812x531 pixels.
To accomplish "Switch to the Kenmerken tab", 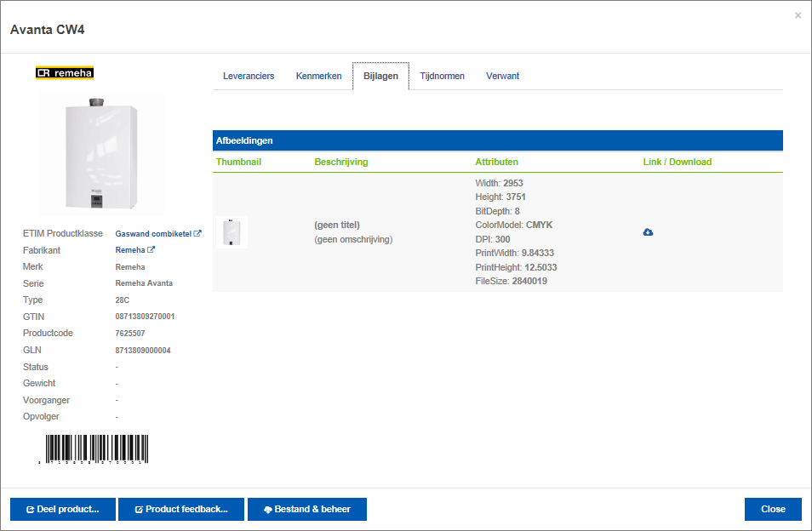I will (x=318, y=77).
